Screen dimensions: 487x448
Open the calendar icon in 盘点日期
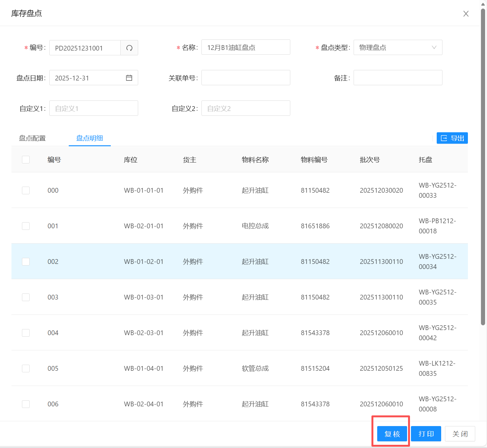pyautogui.click(x=129, y=78)
